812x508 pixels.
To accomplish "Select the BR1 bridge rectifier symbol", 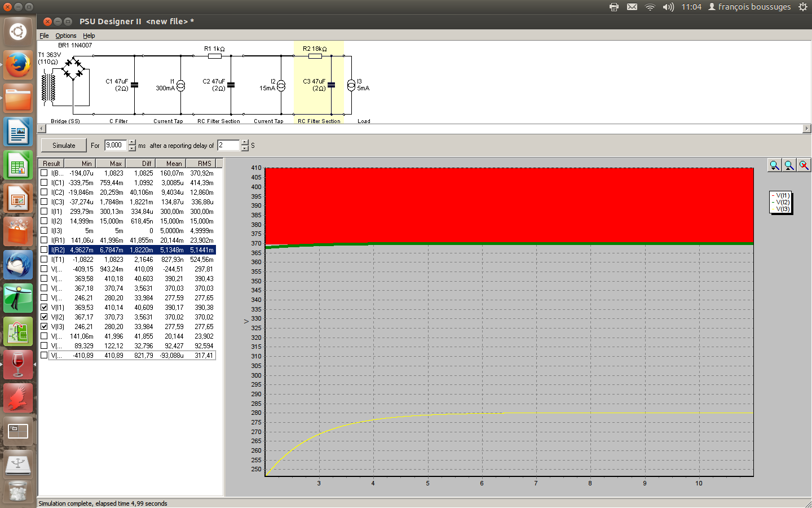I will [x=73, y=68].
